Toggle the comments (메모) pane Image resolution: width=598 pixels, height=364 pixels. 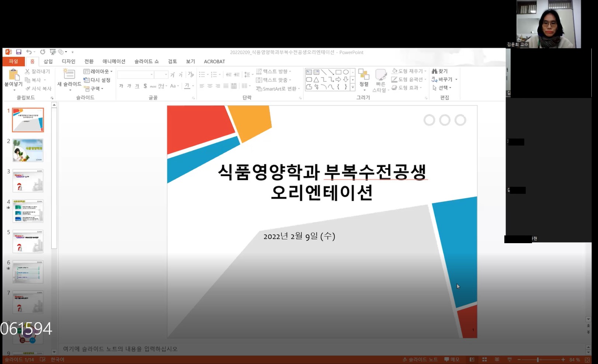point(452,360)
